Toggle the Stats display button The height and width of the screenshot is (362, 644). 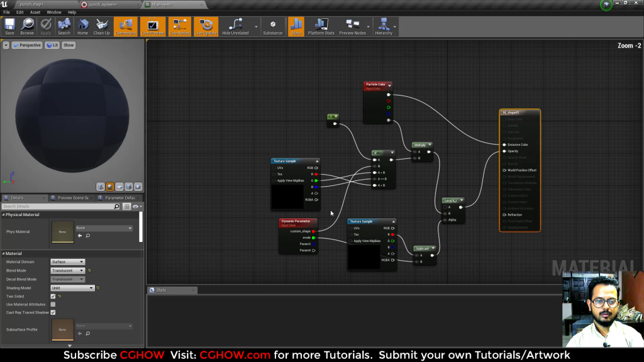296,26
